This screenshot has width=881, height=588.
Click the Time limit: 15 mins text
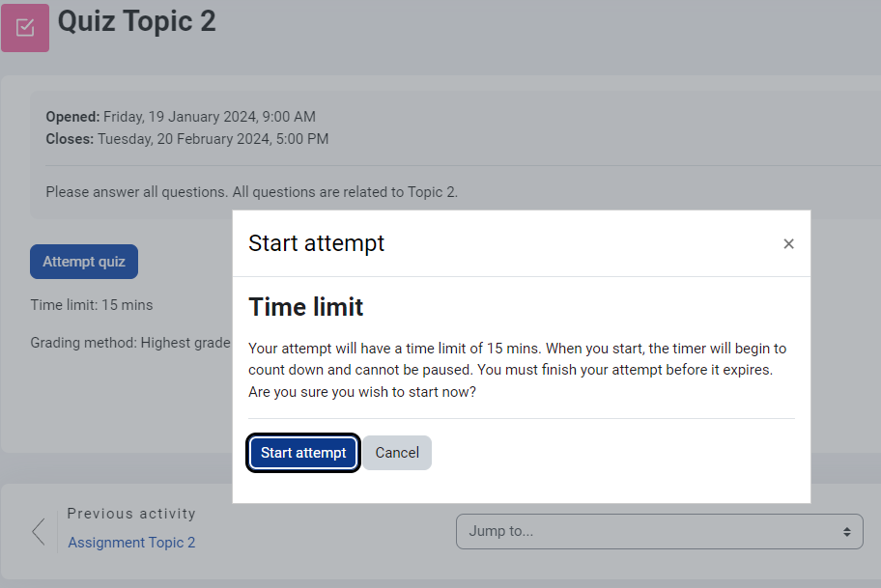(92, 305)
